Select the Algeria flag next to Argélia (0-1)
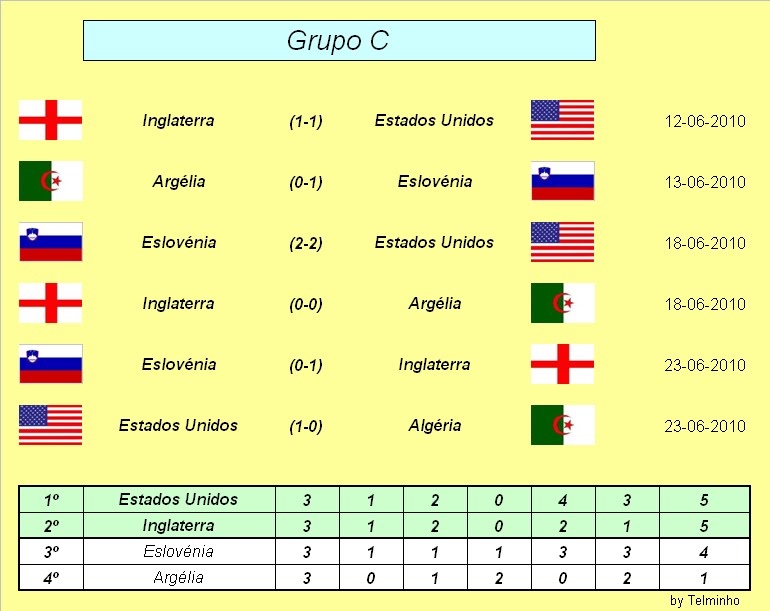770x611 pixels. (51, 181)
